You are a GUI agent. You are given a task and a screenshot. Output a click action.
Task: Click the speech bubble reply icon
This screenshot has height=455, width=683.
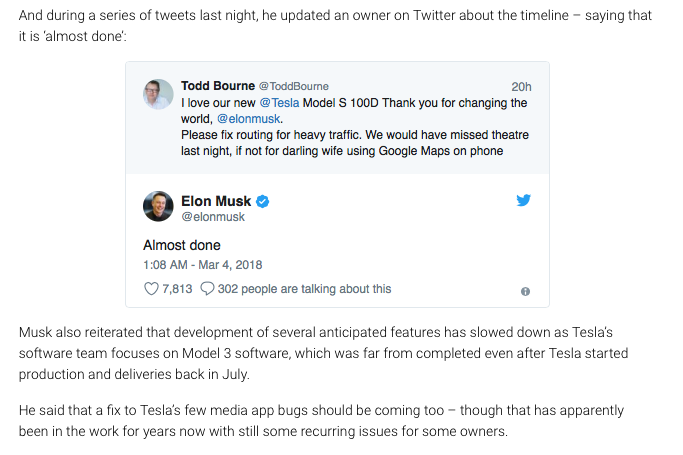pos(207,289)
